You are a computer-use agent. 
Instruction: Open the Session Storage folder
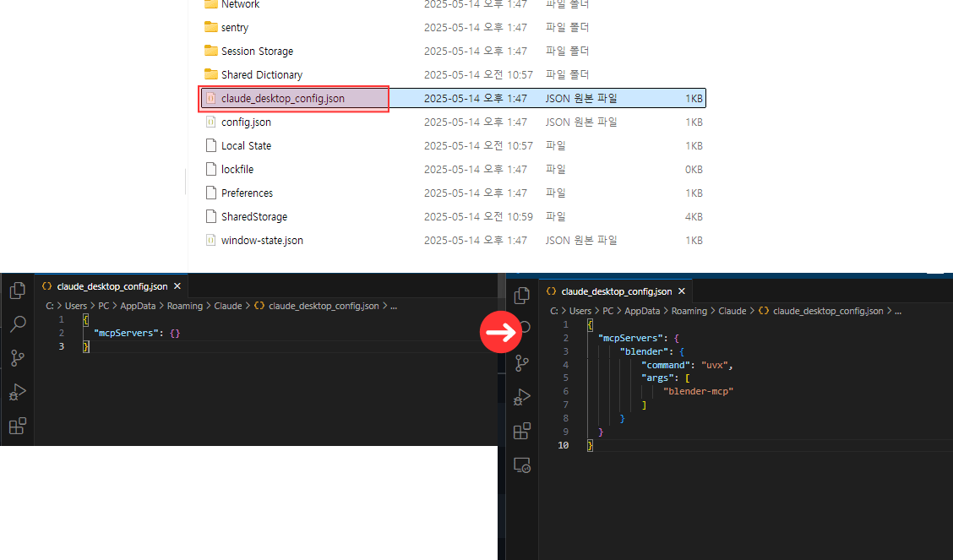(x=256, y=51)
